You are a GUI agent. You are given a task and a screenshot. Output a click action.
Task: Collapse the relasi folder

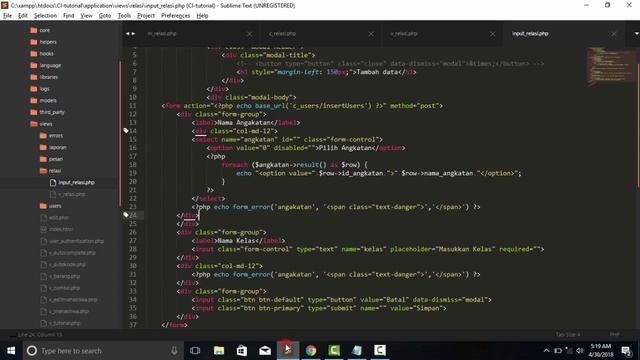tap(51, 171)
